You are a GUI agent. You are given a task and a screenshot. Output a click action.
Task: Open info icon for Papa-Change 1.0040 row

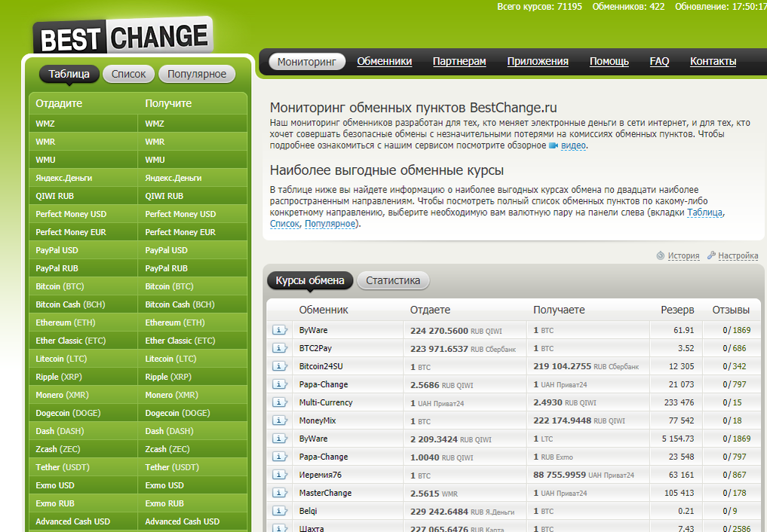point(279,457)
